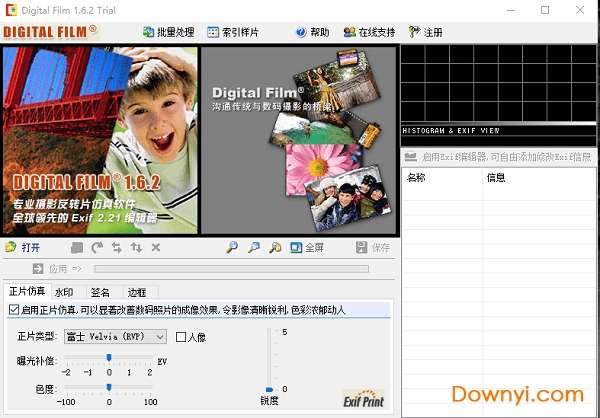Click the square-lens magnifier zoom icon
600x418 pixels.
point(253,248)
